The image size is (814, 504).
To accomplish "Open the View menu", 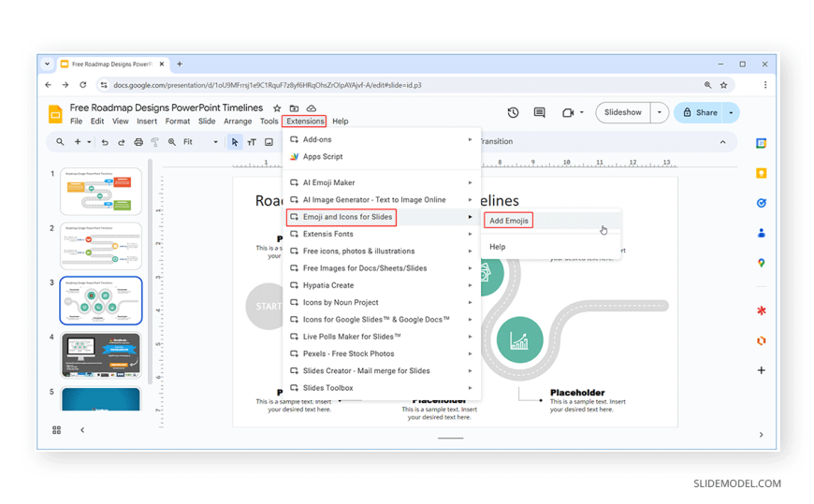I will click(120, 121).
